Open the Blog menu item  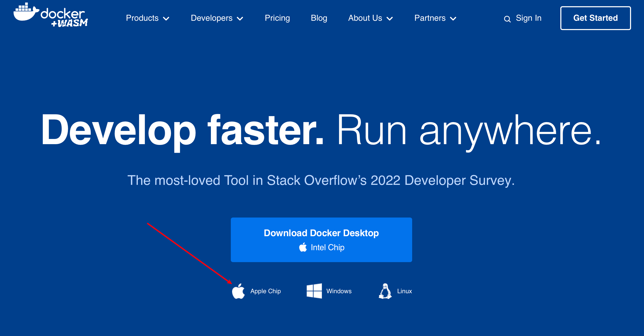(319, 18)
